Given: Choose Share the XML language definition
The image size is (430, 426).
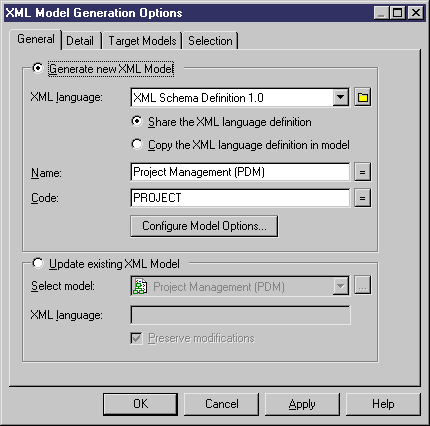Looking at the screenshot, I should (137, 121).
